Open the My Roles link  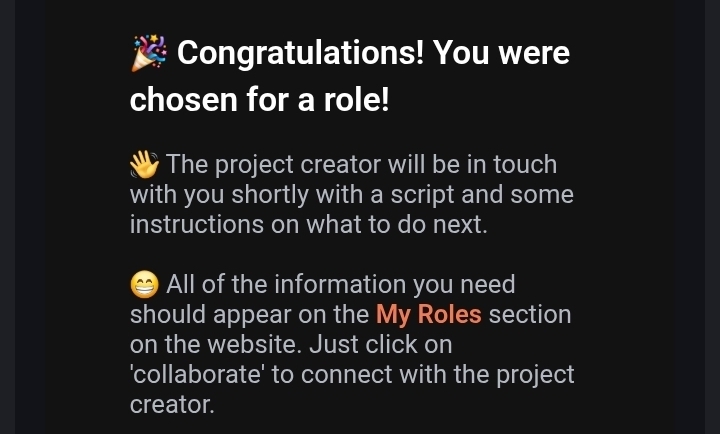point(428,315)
